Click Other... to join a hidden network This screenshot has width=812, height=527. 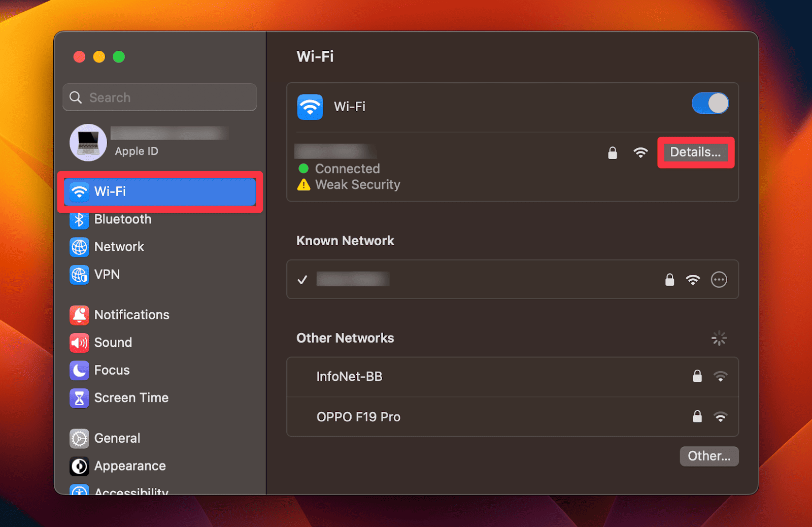(709, 456)
